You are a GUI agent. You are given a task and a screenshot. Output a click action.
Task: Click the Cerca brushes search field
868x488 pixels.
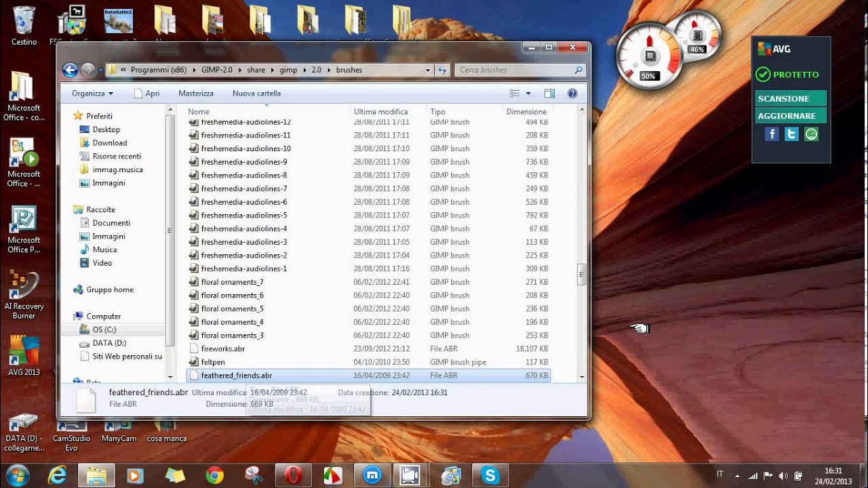520,70
